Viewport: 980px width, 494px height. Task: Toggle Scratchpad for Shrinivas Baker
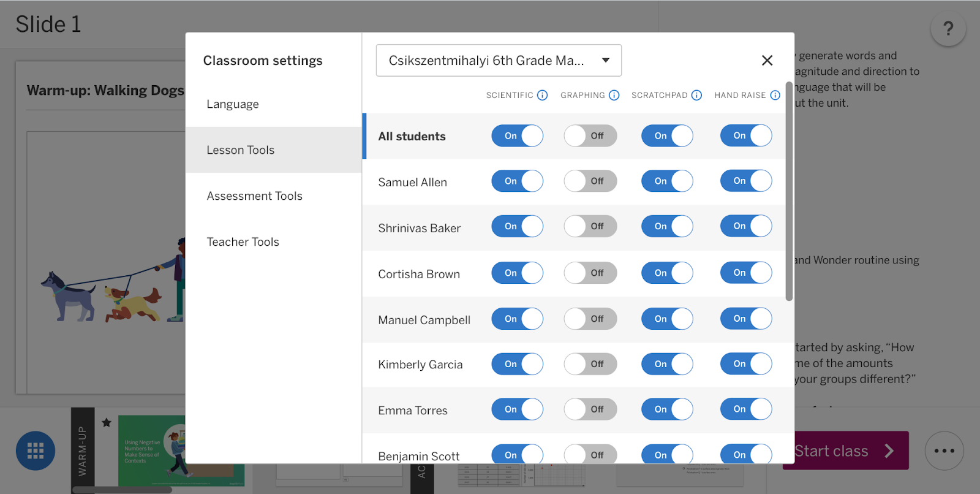click(667, 226)
